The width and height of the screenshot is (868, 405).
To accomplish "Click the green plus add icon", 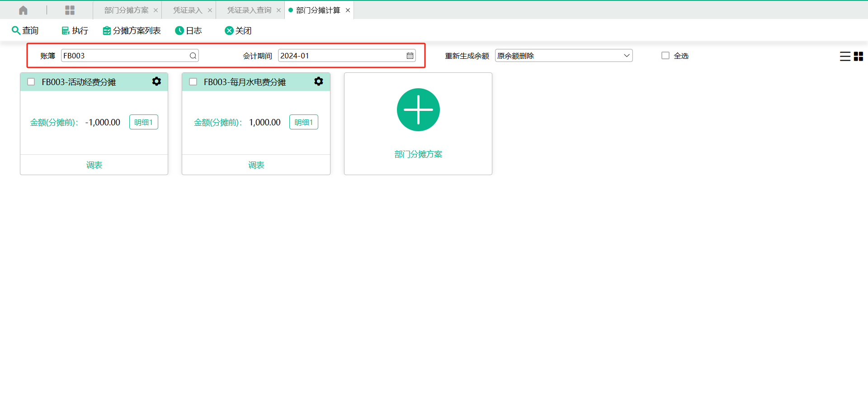I will pos(418,110).
